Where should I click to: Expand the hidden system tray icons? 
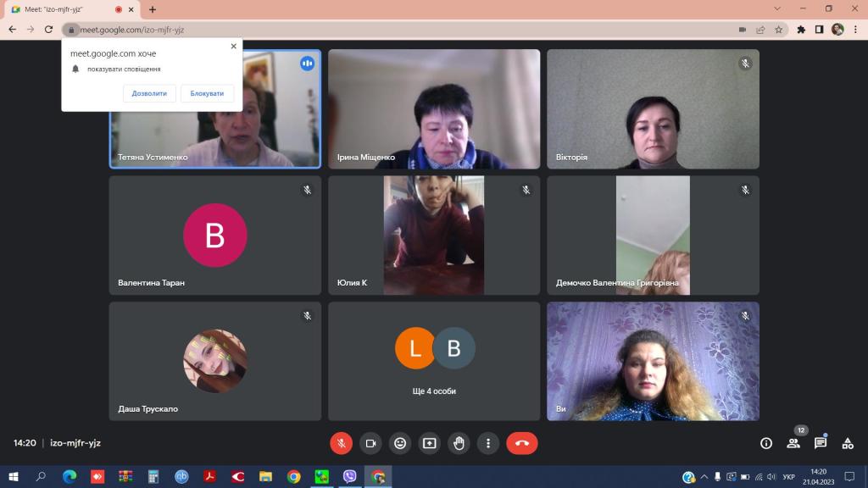coord(704,477)
